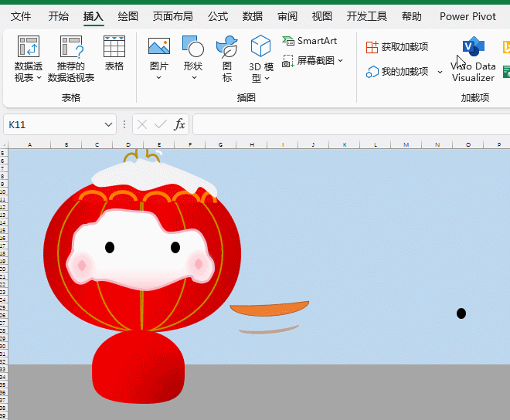Switch to the 数据 tab
The height and width of the screenshot is (420, 510).
253,16
